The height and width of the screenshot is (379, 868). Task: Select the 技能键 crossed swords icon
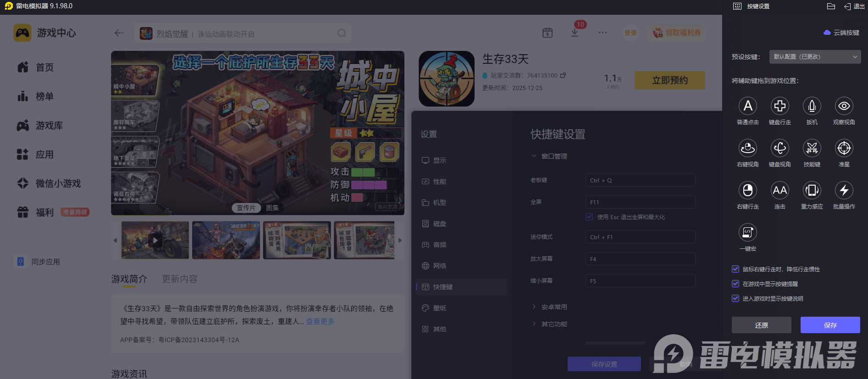(812, 148)
